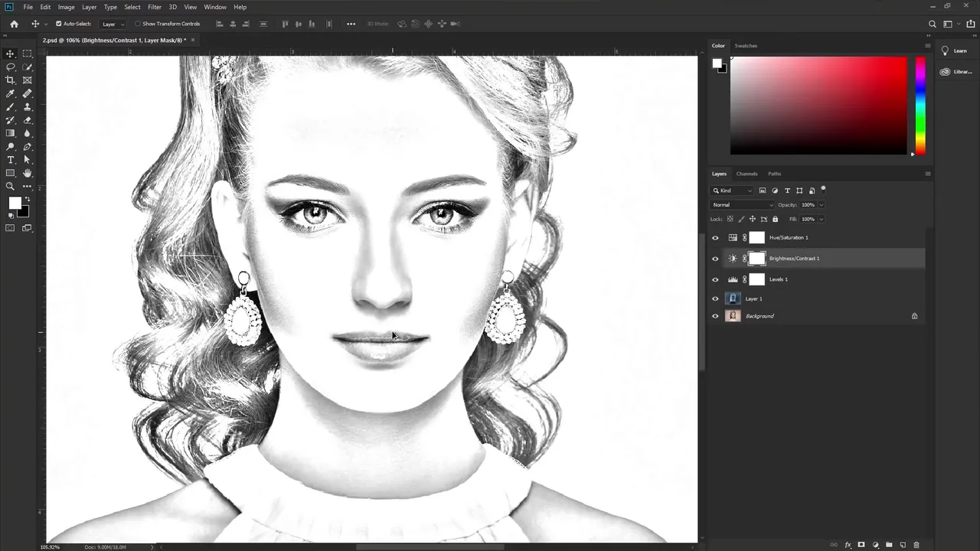This screenshot has height=551, width=980.
Task: Open the Libraries panel button
Action: (955, 72)
